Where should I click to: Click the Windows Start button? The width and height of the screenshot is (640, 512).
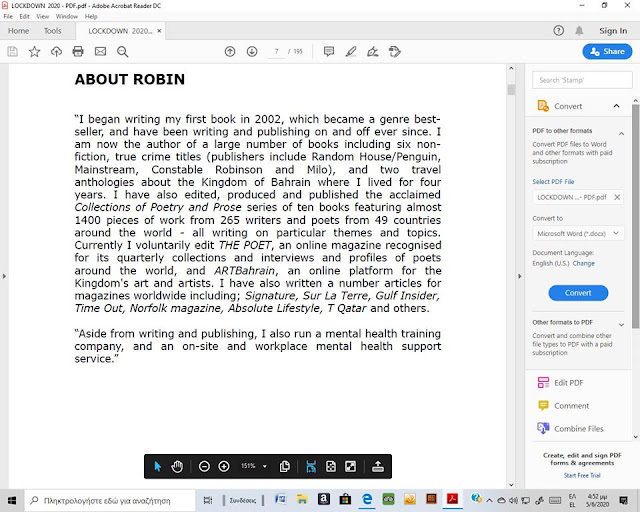(12, 500)
